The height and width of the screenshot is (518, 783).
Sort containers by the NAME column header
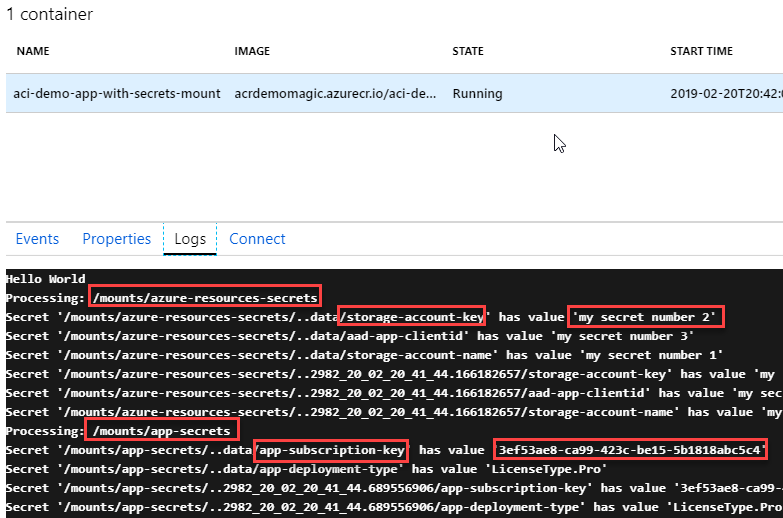(x=33, y=51)
